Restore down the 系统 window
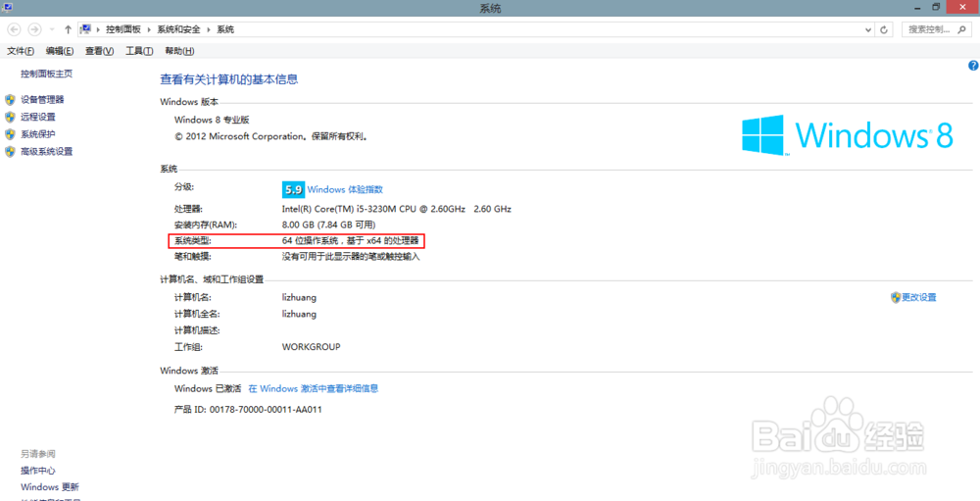The image size is (980, 501). point(936,7)
